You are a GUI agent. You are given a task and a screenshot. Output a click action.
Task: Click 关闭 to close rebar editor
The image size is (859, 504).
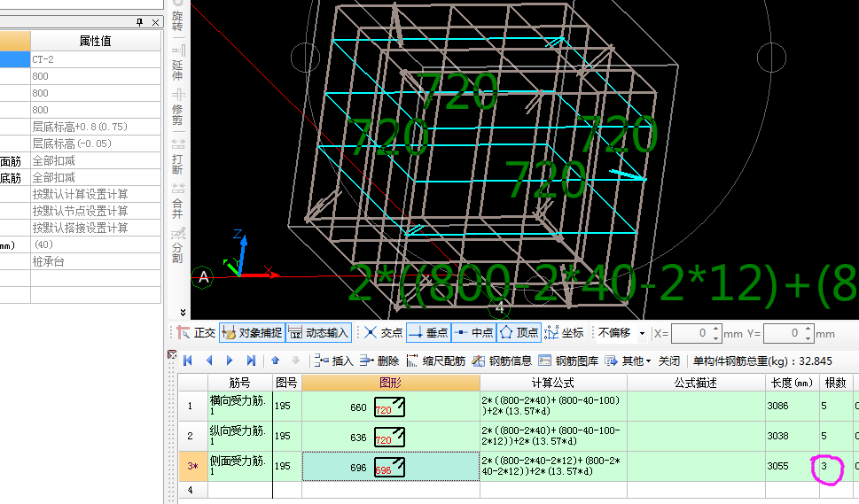(669, 361)
